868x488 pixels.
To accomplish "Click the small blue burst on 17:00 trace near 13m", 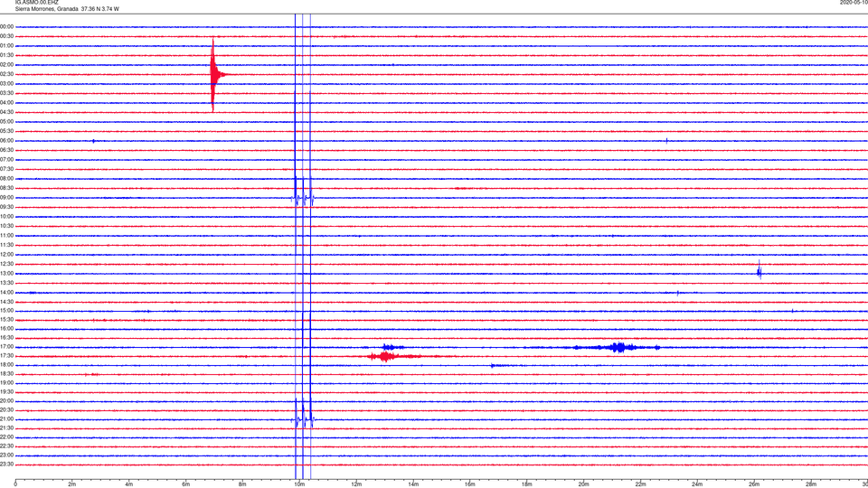I will coord(392,347).
